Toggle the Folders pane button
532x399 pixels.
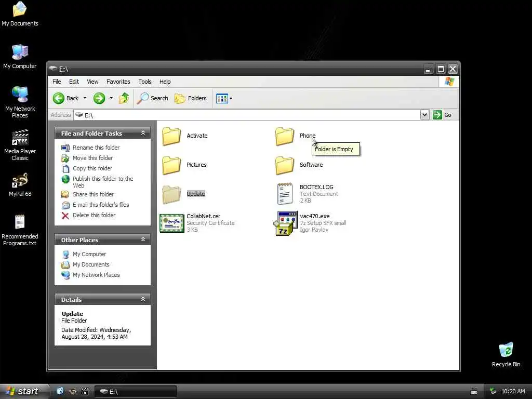(191, 98)
